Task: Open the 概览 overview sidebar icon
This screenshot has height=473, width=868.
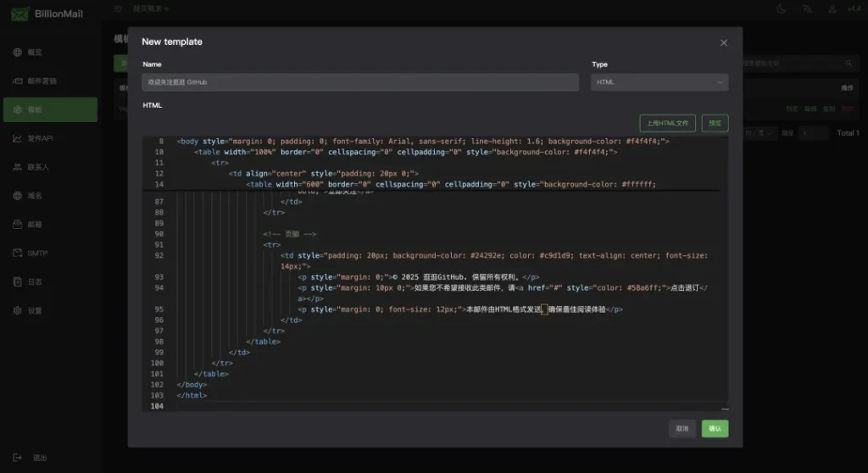Action: pos(18,53)
